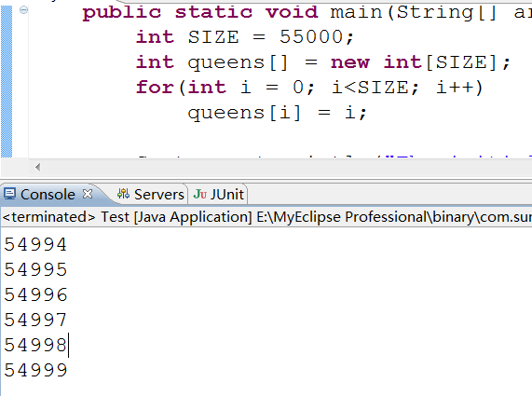Click the 'static' keyword in main declaration

[213, 12]
